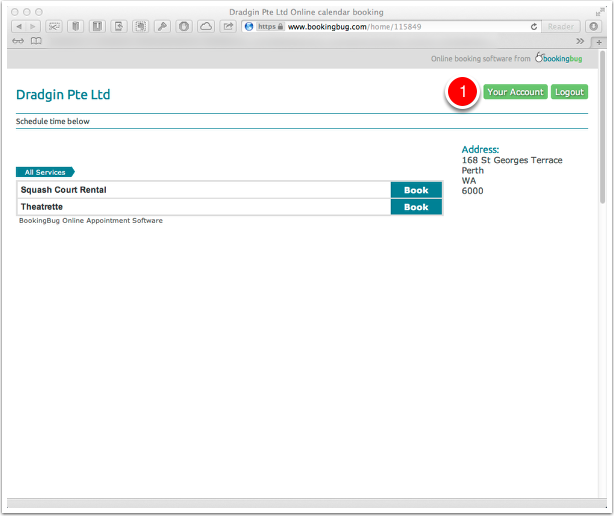Image resolution: width=614 pixels, height=516 pixels.
Task: Click the Reader button
Action: 561,27
